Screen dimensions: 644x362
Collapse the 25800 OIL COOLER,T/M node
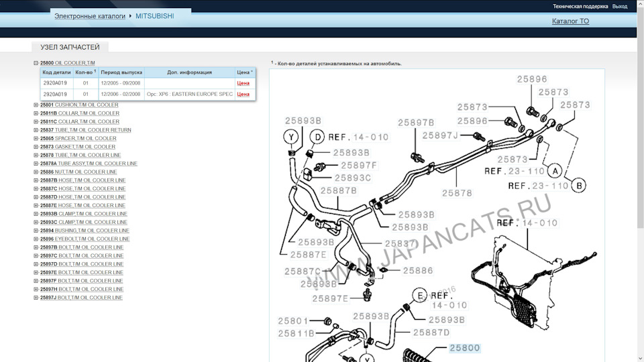pos(36,63)
